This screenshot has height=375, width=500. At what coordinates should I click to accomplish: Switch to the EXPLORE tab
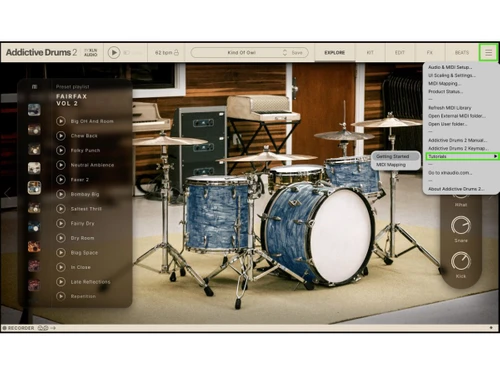(335, 53)
